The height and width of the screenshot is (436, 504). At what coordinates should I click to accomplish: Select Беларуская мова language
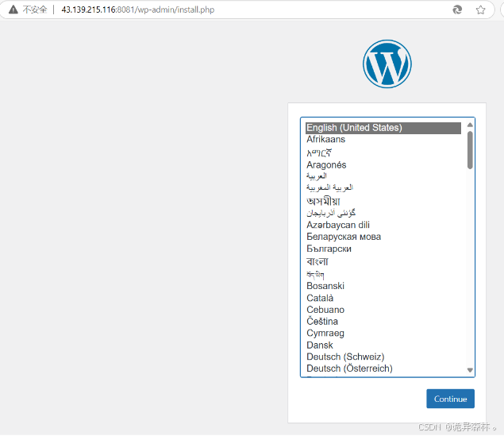tap(383, 237)
